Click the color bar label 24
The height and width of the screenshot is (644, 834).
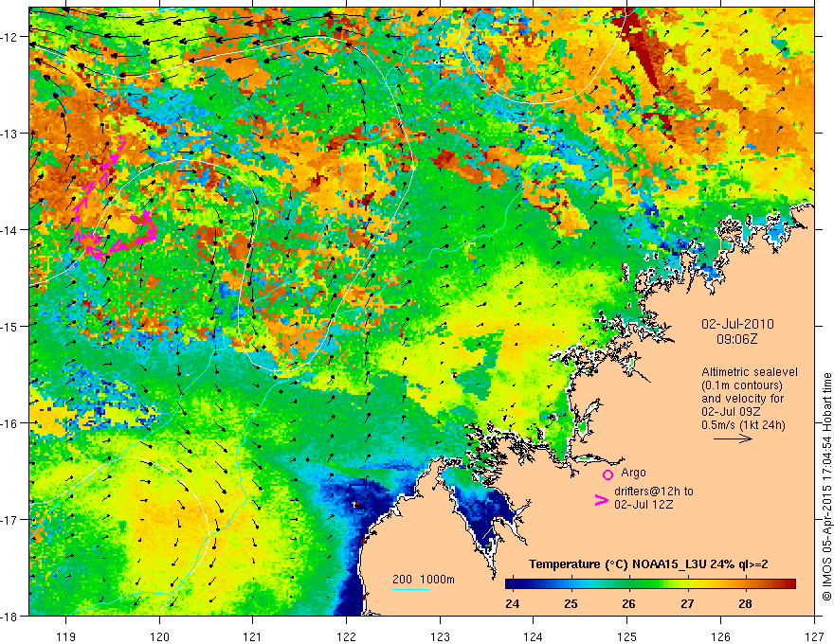513,604
